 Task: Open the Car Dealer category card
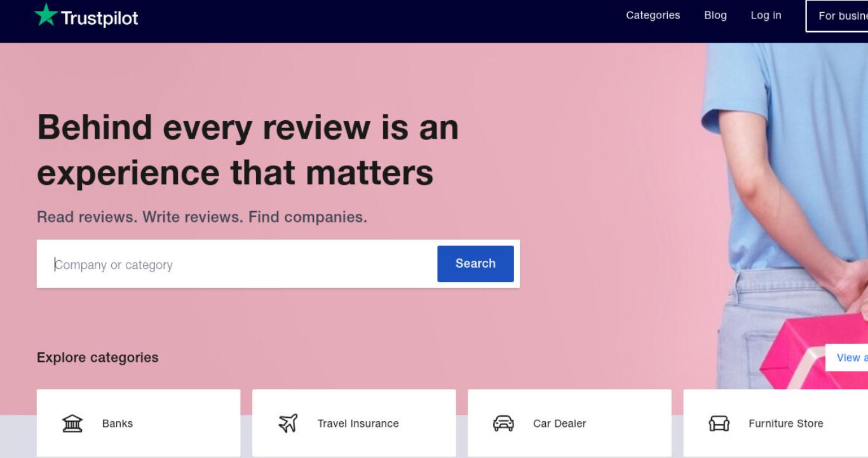[569, 423]
